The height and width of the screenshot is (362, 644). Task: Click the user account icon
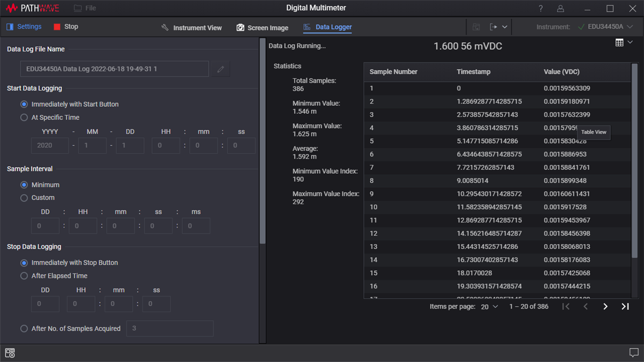coord(560,9)
